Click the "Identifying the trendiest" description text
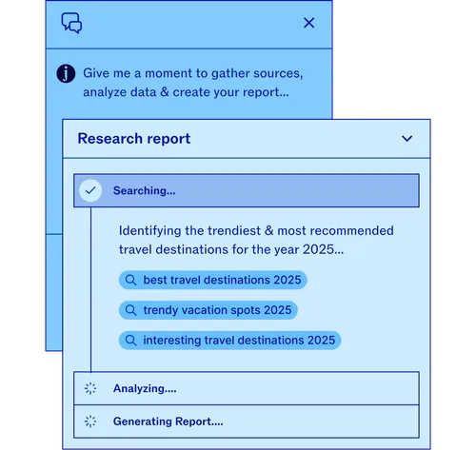 [256, 240]
